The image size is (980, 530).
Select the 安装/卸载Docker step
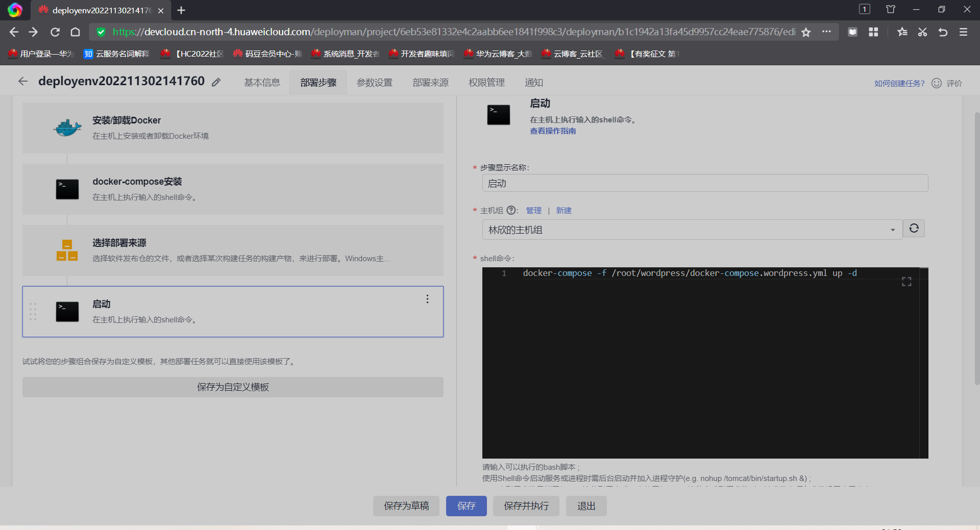click(233, 128)
